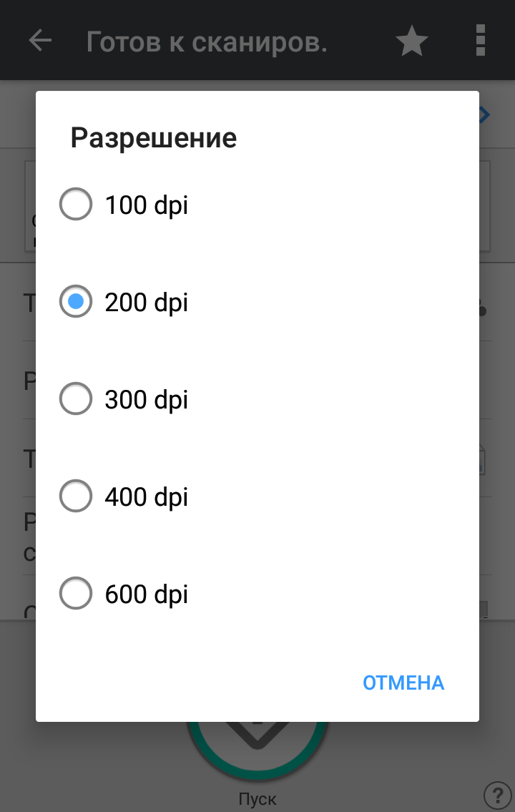Tap the "Пуск" label
This screenshot has height=812, width=515.
[257, 798]
